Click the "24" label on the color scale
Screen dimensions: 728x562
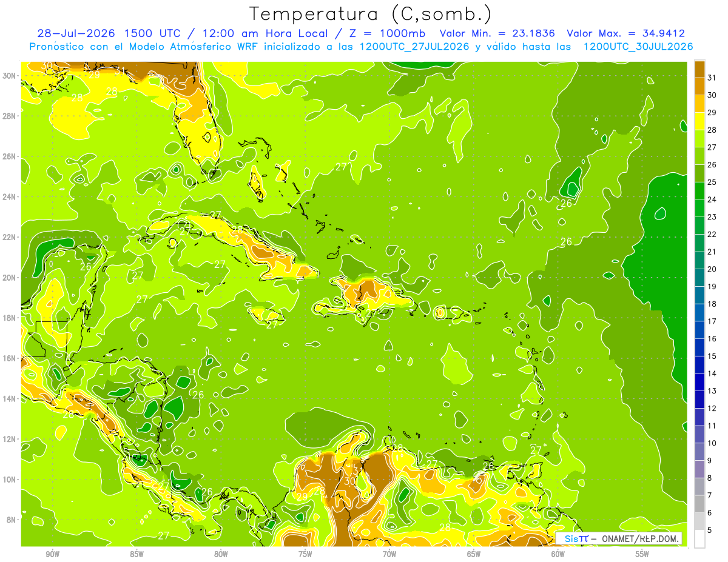point(712,199)
